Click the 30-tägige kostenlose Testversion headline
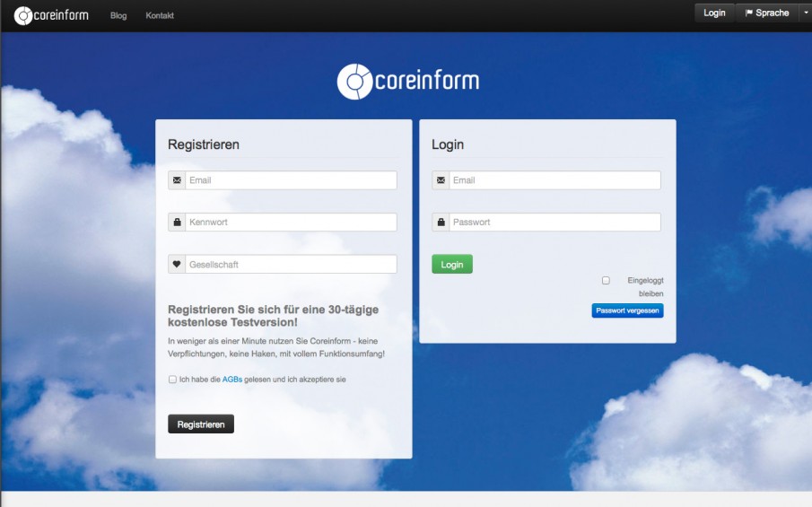The image size is (812, 507). coord(274,316)
